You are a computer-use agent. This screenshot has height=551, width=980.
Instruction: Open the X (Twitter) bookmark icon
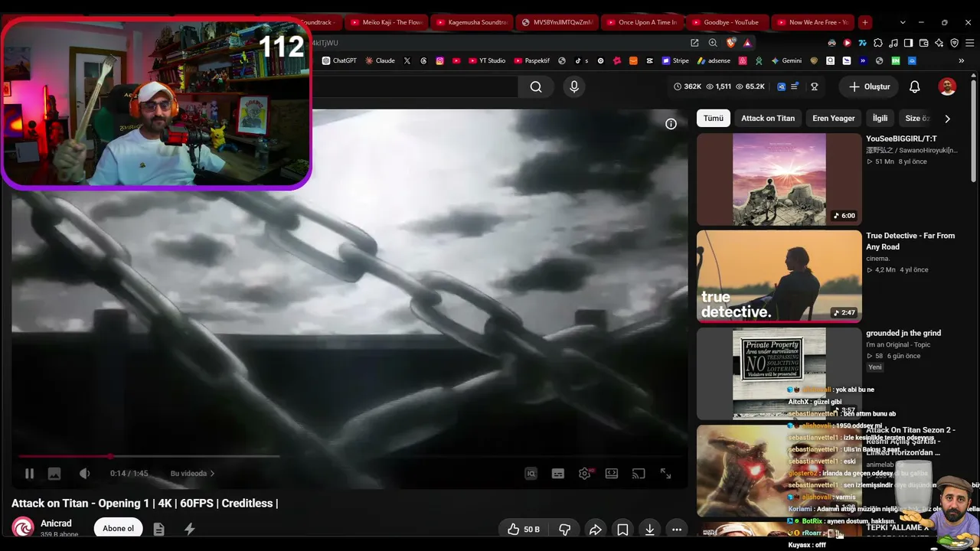[x=407, y=60]
